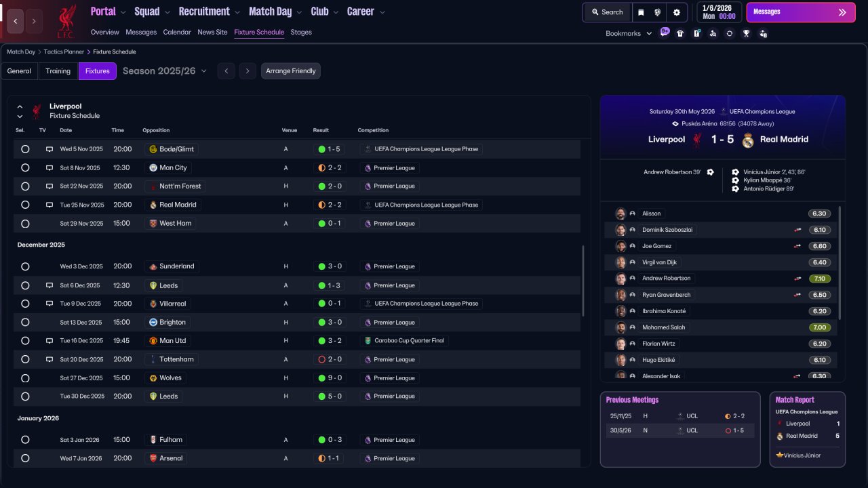Open the globe world icon in top bar
The width and height of the screenshot is (868, 488).
point(657,12)
